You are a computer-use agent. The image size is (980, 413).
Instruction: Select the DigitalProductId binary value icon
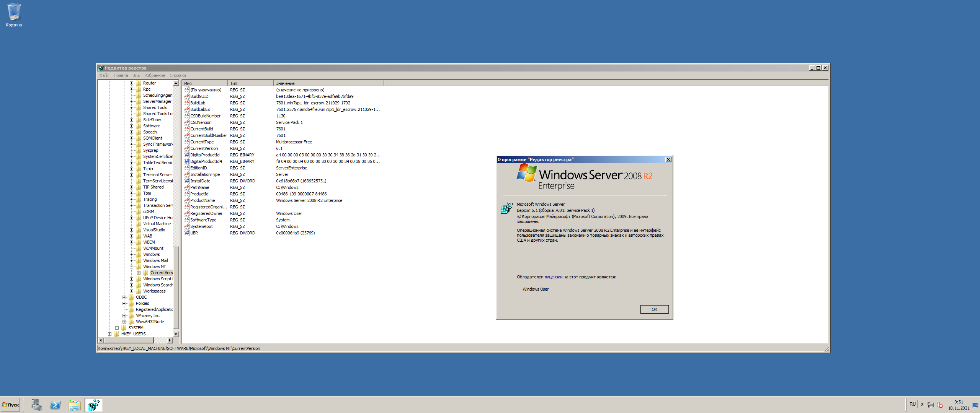click(187, 154)
